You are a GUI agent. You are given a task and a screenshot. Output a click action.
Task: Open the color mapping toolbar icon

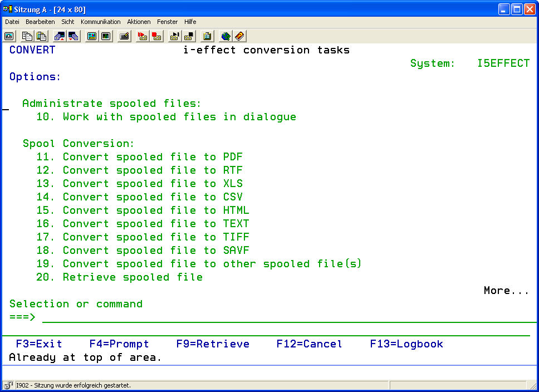(92, 36)
